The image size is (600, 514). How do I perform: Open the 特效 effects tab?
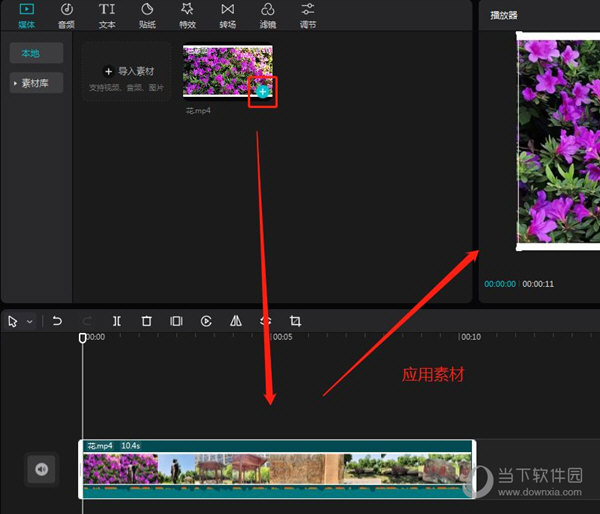click(187, 16)
